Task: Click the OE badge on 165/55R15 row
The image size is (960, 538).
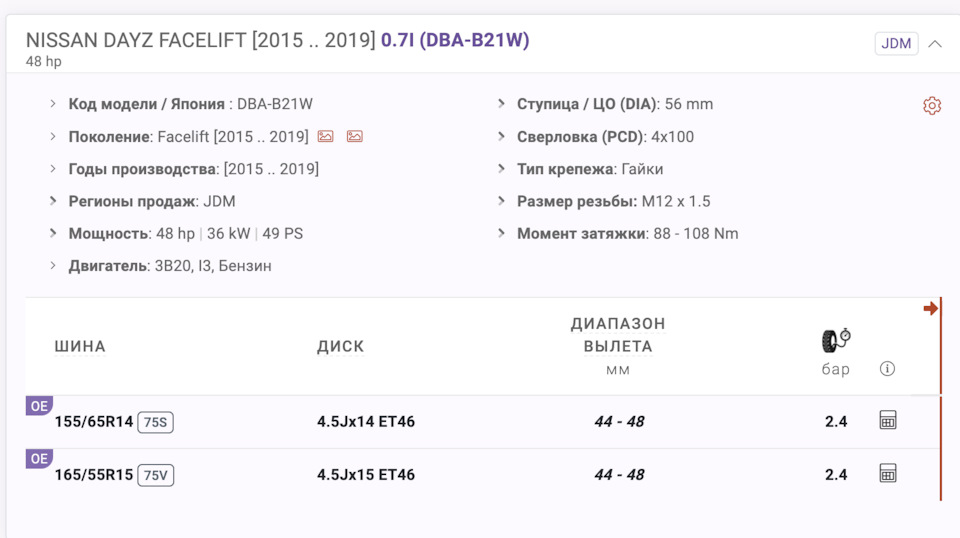Action: 39,459
